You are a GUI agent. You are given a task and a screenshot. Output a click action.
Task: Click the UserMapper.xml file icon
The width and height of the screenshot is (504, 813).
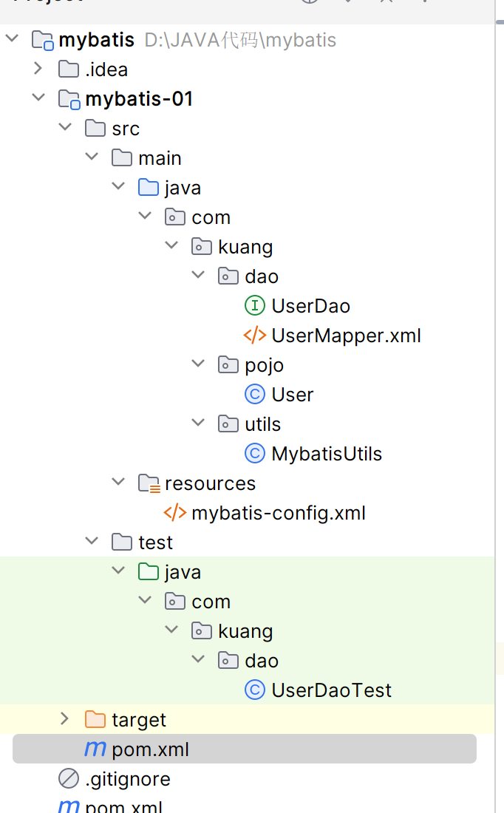[x=254, y=336]
